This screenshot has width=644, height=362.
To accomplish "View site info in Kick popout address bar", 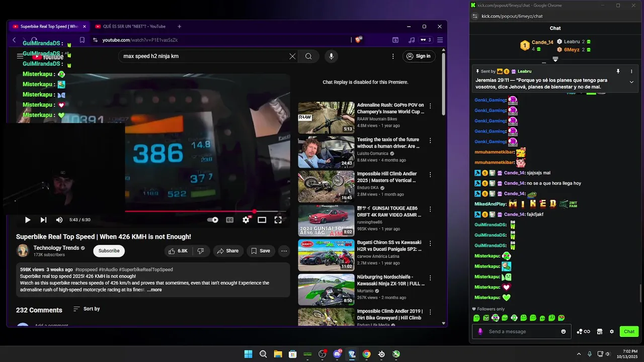I will click(x=474, y=16).
